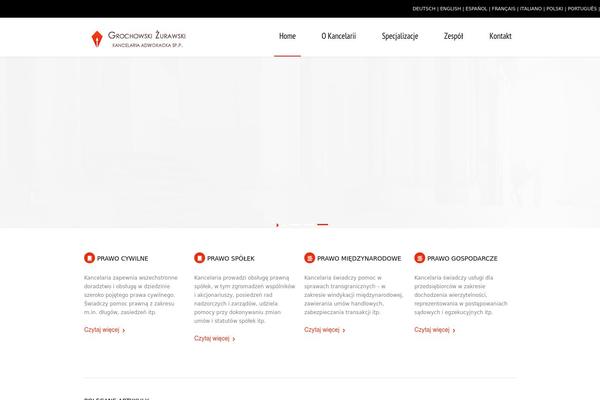The image size is (600, 400).
Task: Click the Grochowski Żurawski logo text
Action: pyautogui.click(x=147, y=39)
